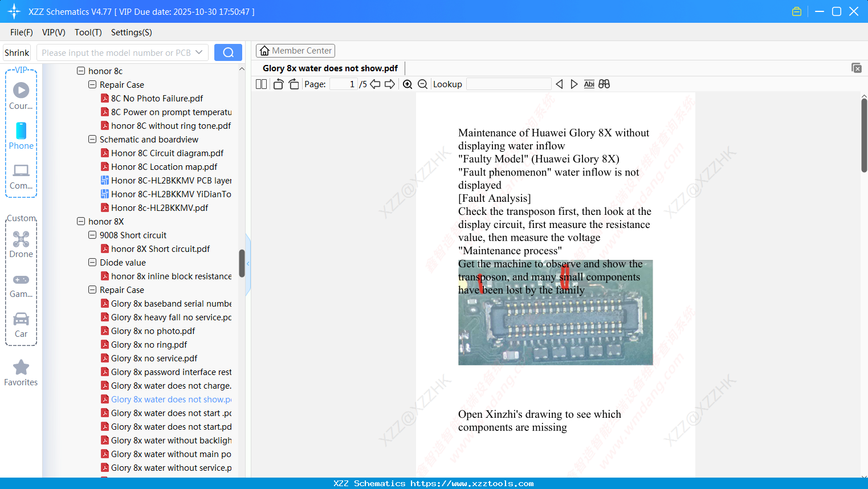
Task: Click the Shrink button
Action: [17, 52]
